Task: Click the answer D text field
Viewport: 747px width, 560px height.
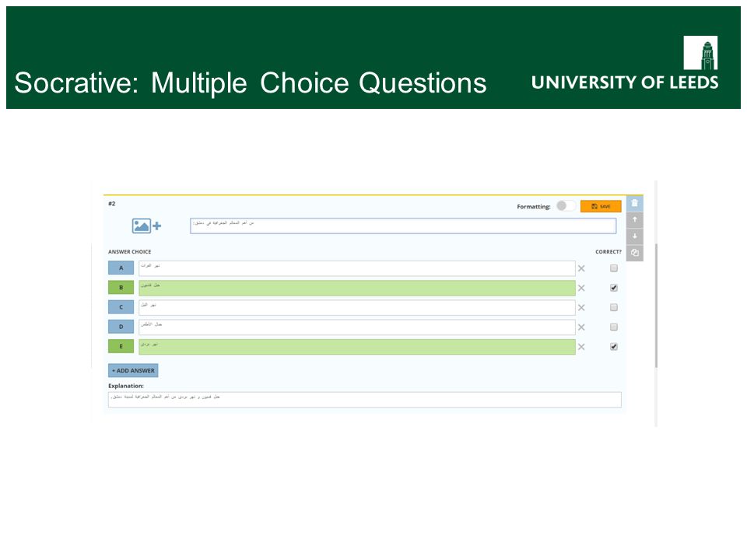Action: pyautogui.click(x=357, y=327)
